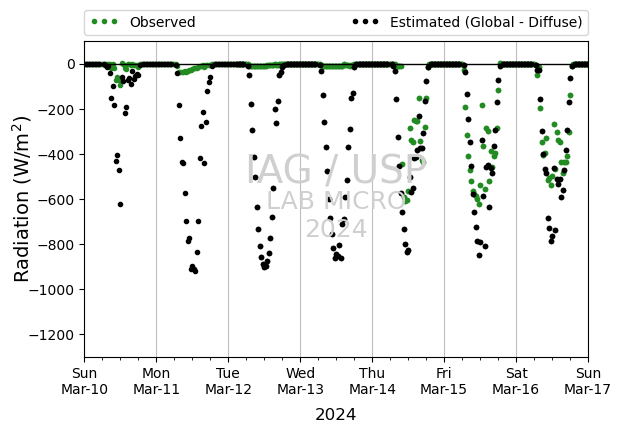Image resolution: width=622 pixels, height=433 pixels.
Task: Click the Sun Mar-10 date label
Action: tap(84, 381)
